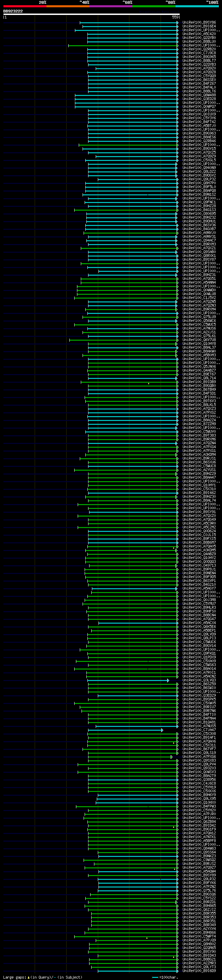Select the query name BB923222

coord(13,11)
